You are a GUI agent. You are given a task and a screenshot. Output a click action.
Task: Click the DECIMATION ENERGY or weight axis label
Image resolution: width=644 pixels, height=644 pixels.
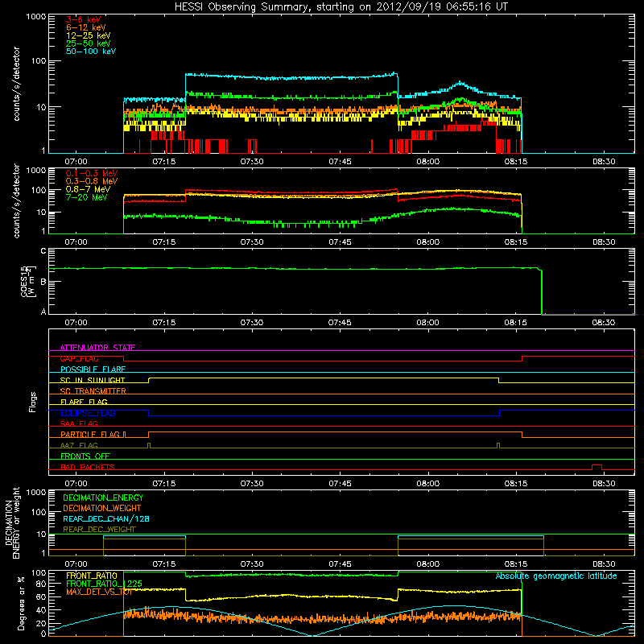pyautogui.click(x=12, y=523)
